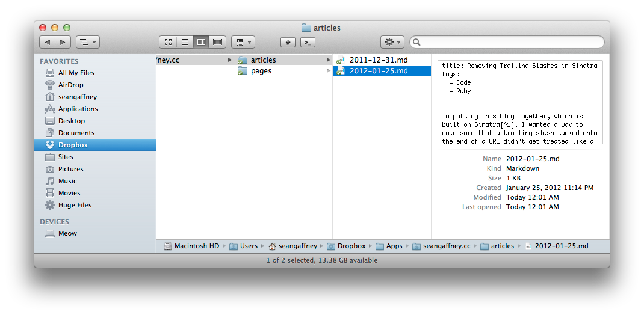
Task: Open the item arrangement dropdown
Action: 243,42
